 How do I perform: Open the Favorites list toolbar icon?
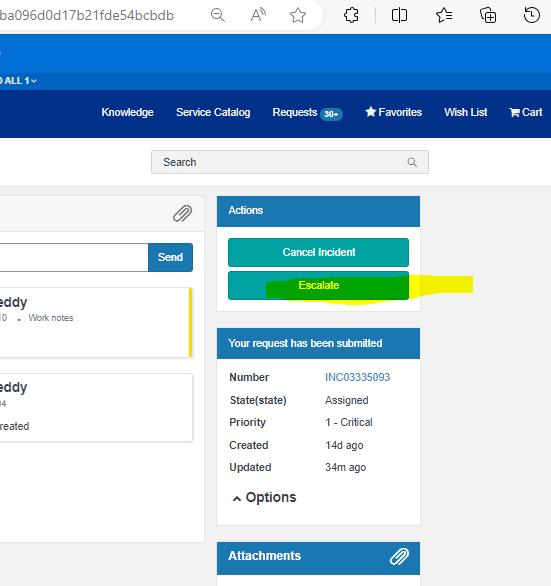[444, 15]
